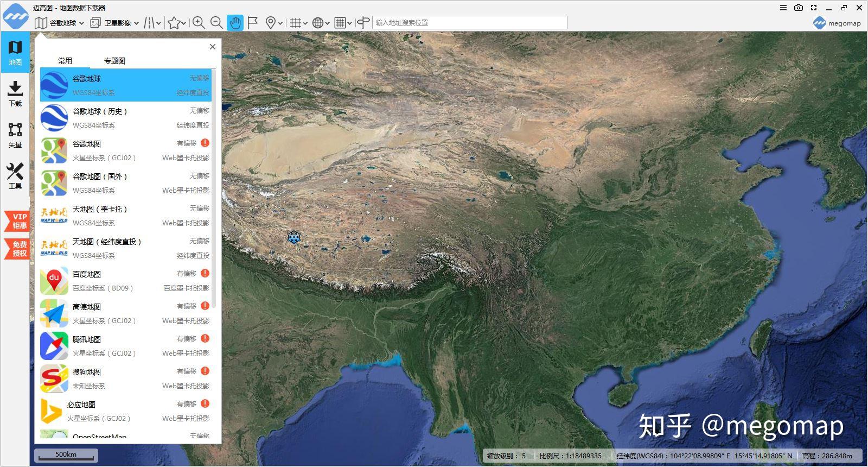Click the warning icon beside 百度地图 有偏移

point(205,273)
